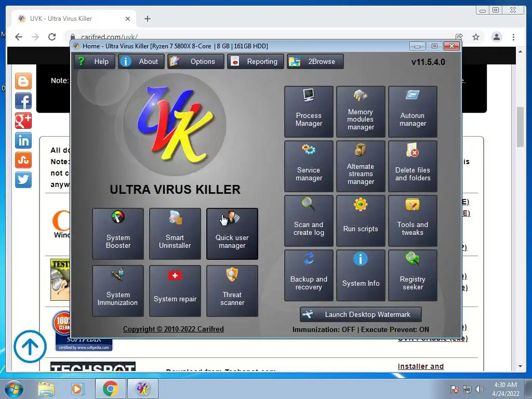
Task: Click the volume icon in system tray
Action: click(x=479, y=389)
